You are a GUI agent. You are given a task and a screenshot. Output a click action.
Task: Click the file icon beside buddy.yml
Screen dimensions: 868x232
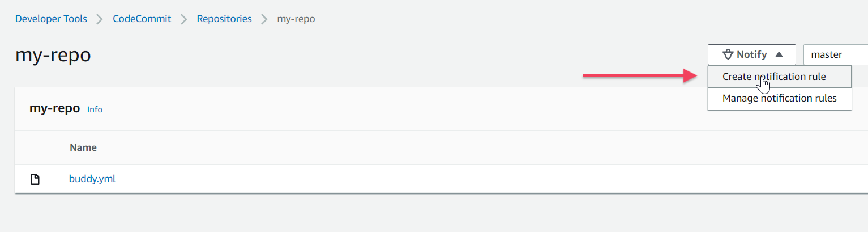coord(35,179)
